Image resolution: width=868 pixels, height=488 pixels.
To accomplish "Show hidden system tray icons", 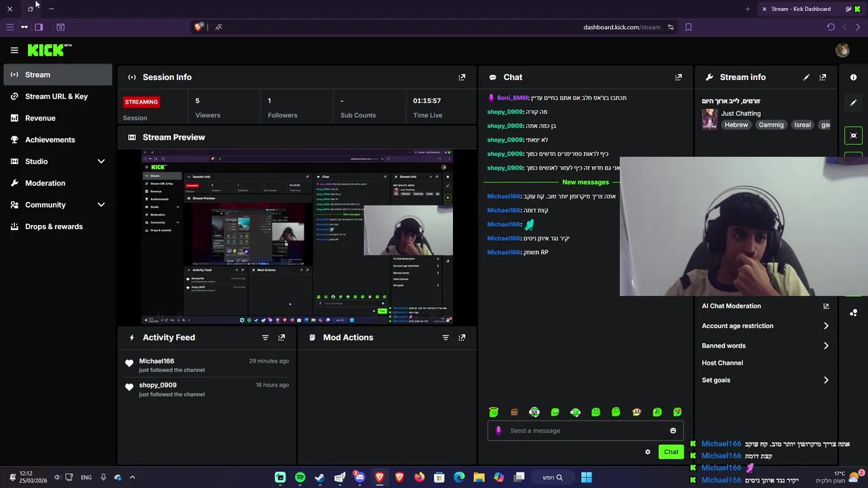I will (x=132, y=477).
